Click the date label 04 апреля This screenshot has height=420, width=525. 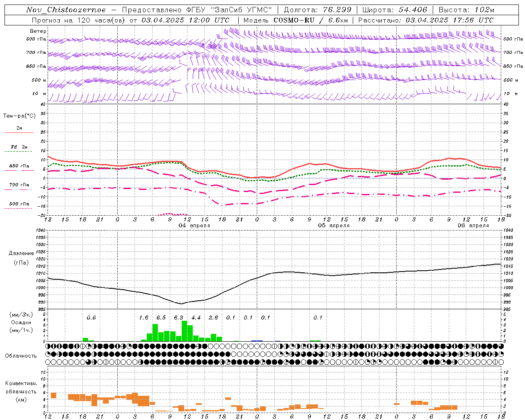pyautogui.click(x=194, y=226)
